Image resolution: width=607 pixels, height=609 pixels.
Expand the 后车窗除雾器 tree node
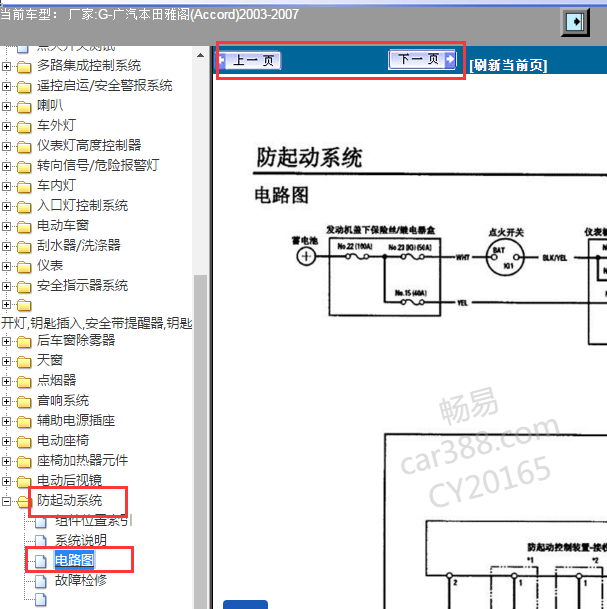[x=6, y=341]
